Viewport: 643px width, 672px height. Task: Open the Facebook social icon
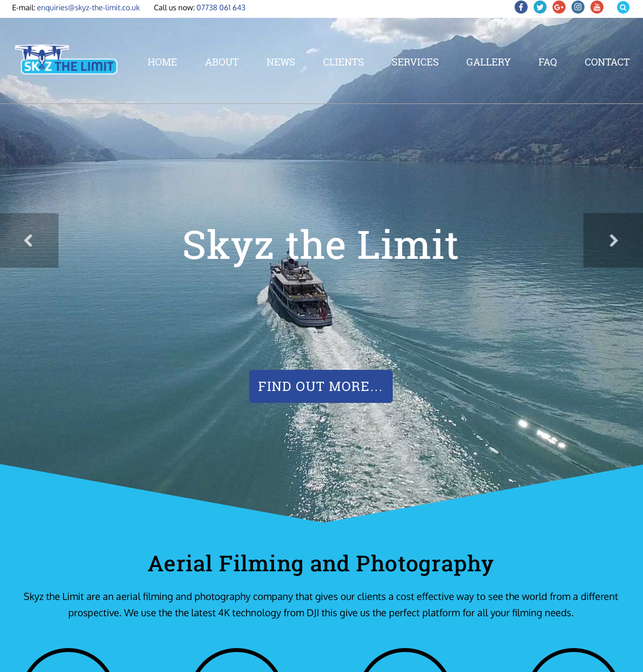(521, 7)
